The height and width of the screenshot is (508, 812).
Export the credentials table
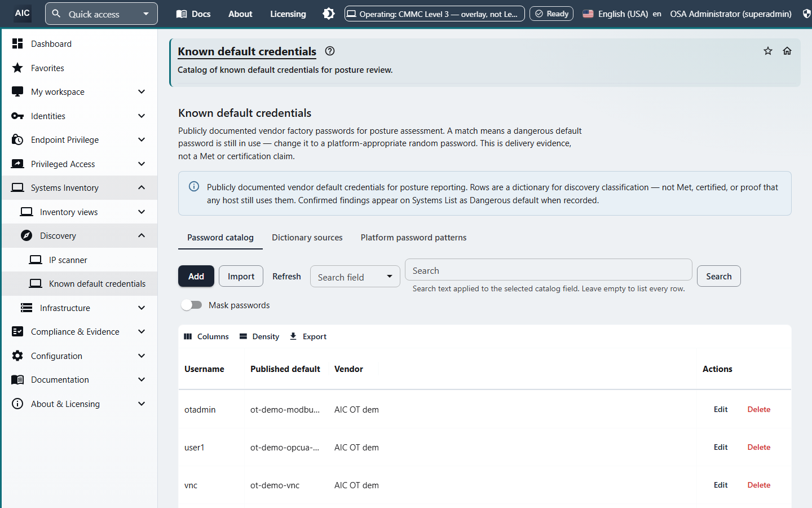tap(308, 336)
